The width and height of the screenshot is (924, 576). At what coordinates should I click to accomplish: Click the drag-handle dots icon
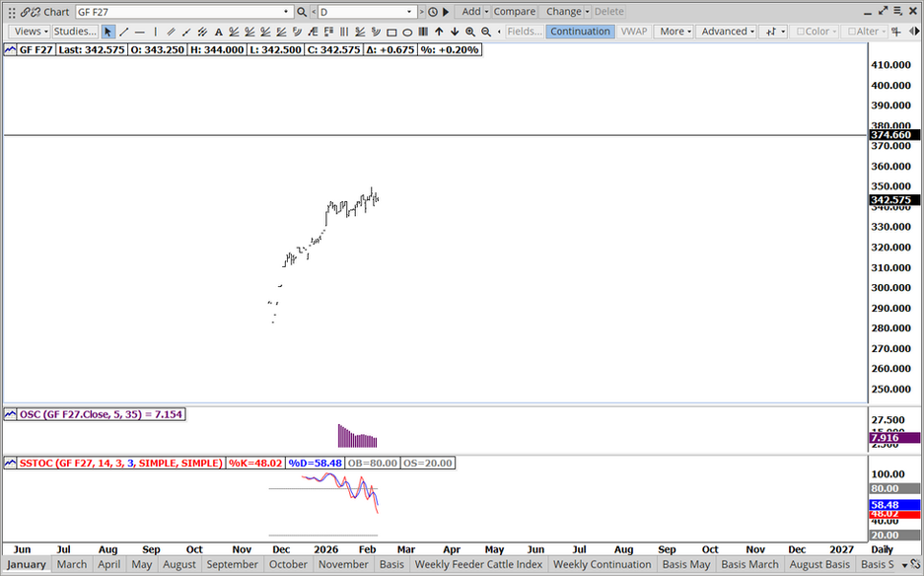[11, 12]
